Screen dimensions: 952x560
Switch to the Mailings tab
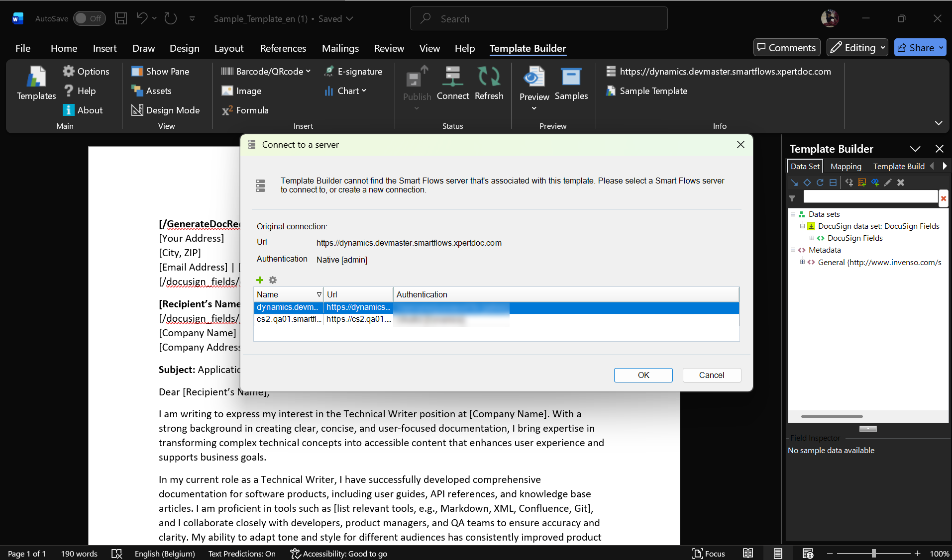tap(340, 48)
